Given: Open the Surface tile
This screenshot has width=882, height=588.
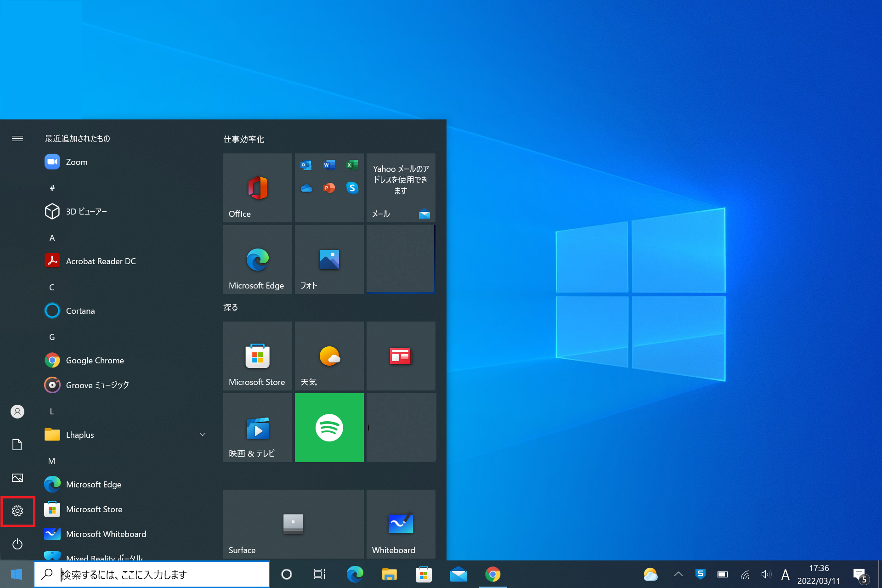Looking at the screenshot, I should click(294, 524).
